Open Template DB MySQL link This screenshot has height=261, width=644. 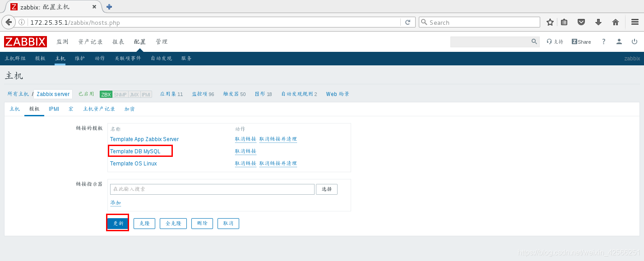135,151
